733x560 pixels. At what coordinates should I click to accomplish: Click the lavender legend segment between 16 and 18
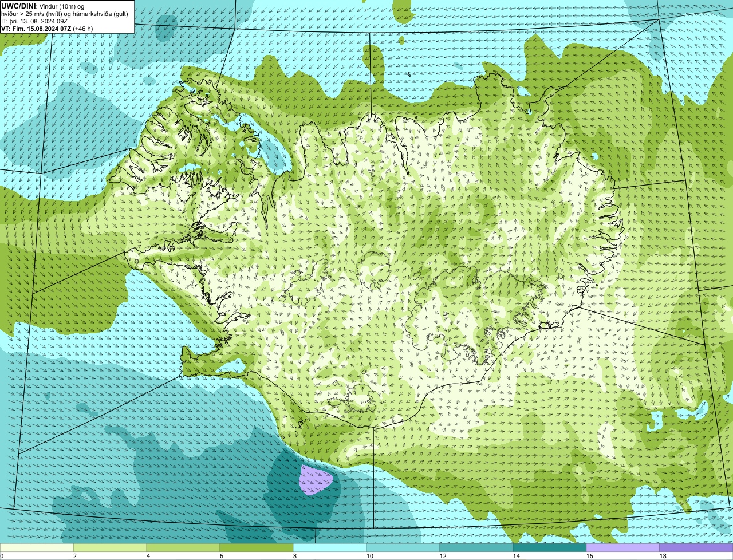(623, 548)
